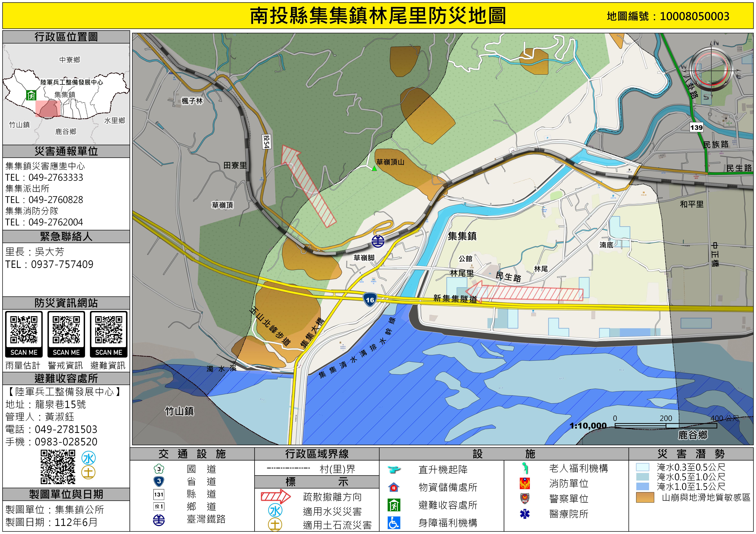Screen dimensions: 756x534
Task: Click the 避難資訊 QR code
Action: click(x=109, y=330)
